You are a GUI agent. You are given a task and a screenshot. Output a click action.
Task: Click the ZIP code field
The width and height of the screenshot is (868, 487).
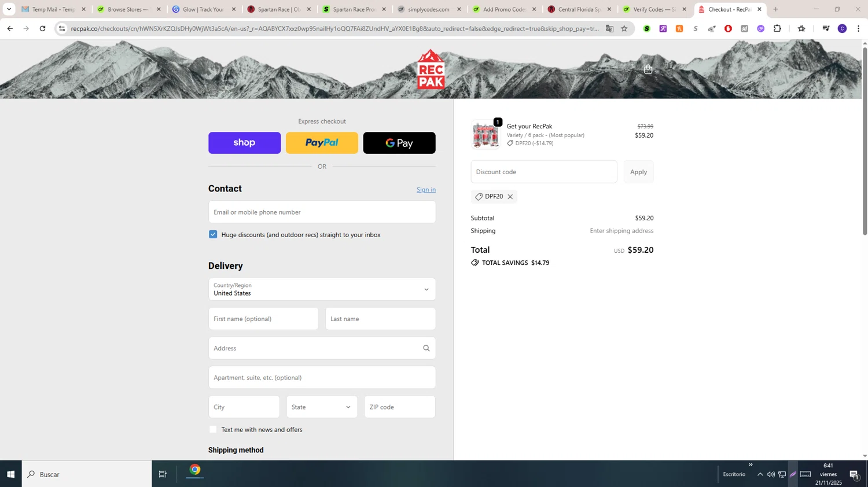pos(400,407)
